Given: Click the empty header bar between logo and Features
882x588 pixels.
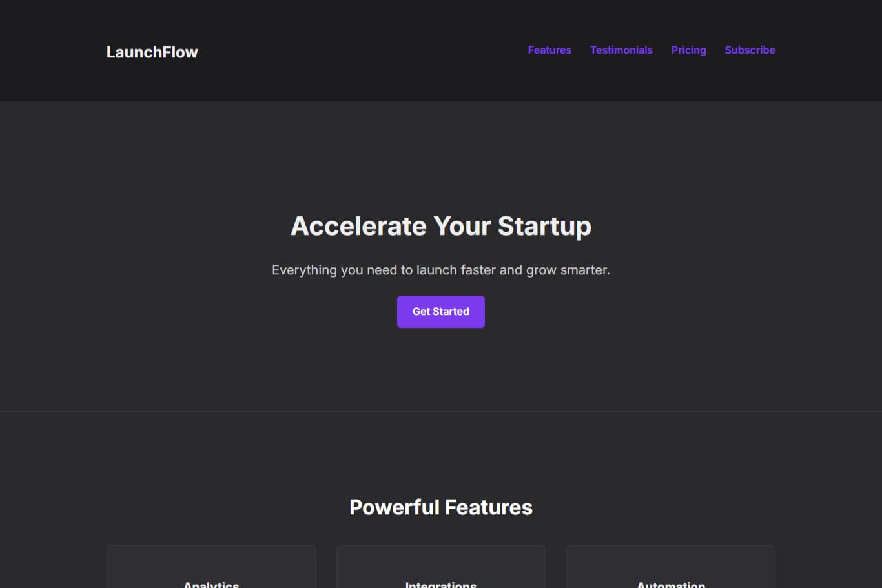Looking at the screenshot, I should [363, 50].
